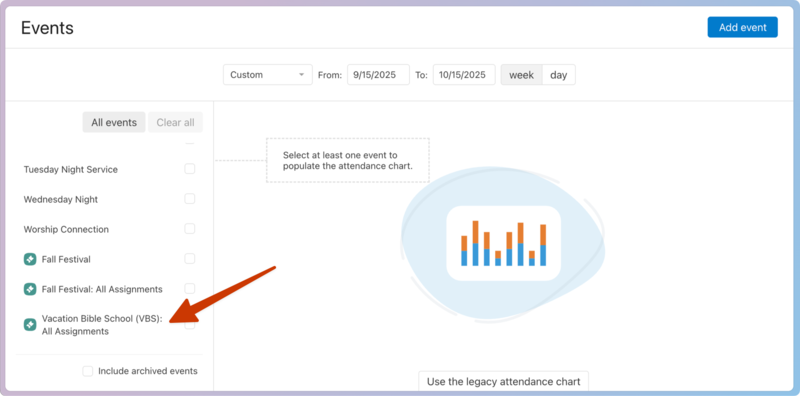Click Vacation Bible School (VBS): All Assignments text
This screenshot has height=396, width=800.
(x=102, y=325)
